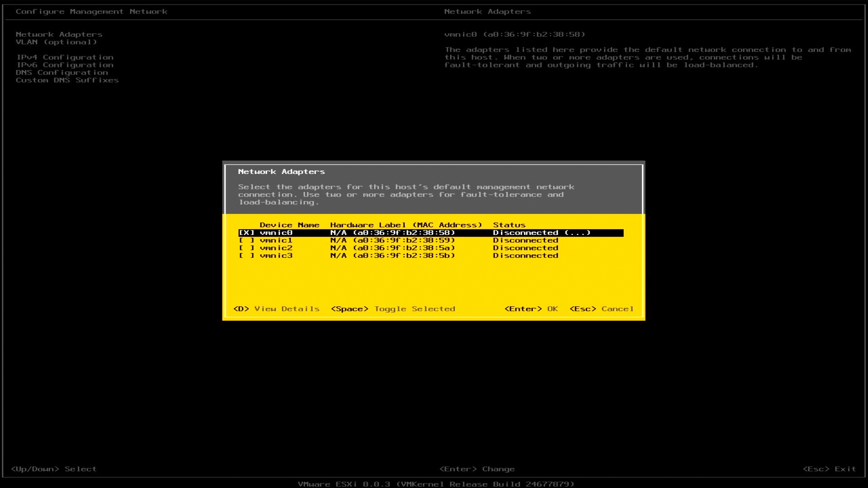Screen dimensions: 868x488
Task: Click vmnic3 Disconnected status
Action: 526,256
